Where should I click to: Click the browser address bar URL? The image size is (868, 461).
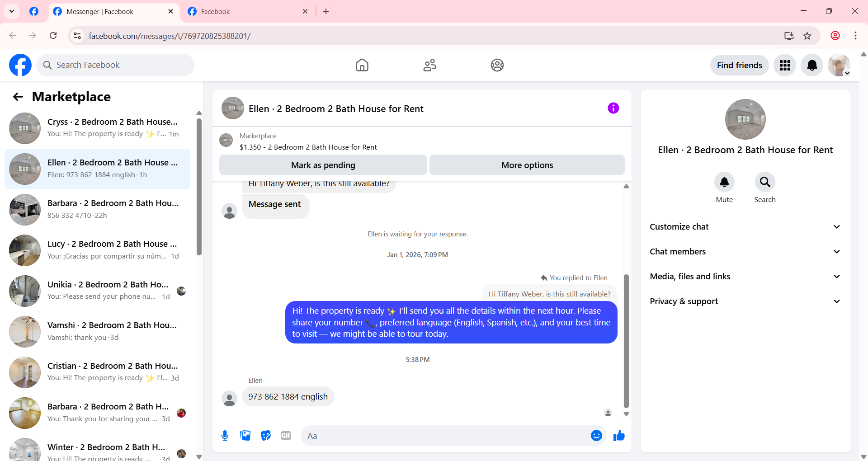point(170,36)
